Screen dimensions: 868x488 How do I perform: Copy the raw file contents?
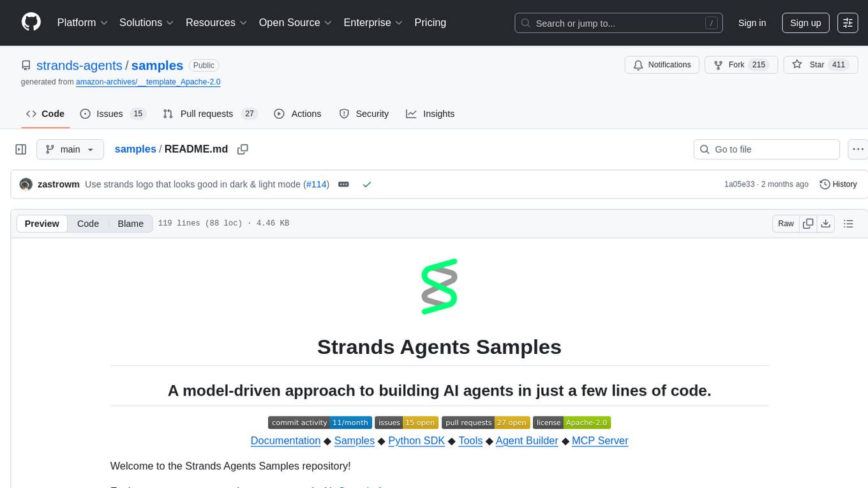click(808, 224)
